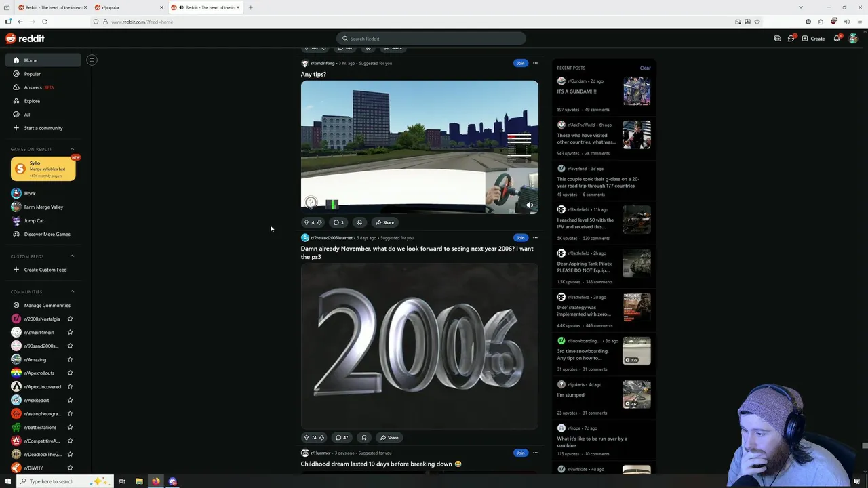The image size is (868, 488).
Task: Open the Home feed in sidebar
Action: 43,60
